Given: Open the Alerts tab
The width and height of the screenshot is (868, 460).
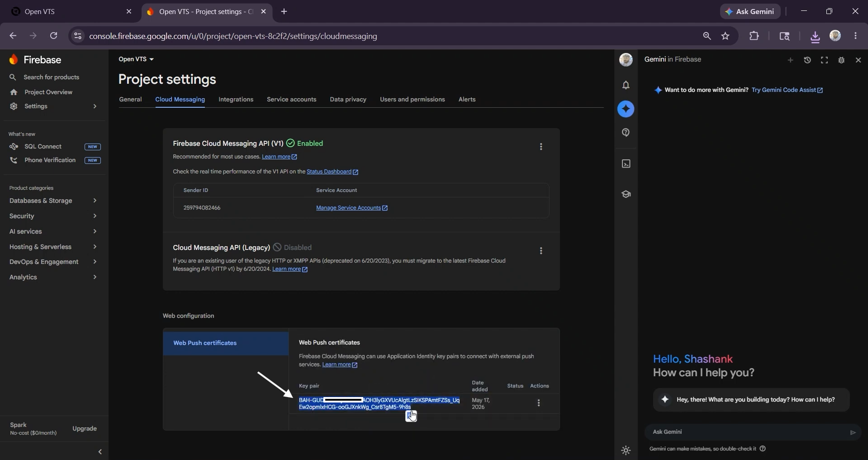Looking at the screenshot, I should point(467,100).
